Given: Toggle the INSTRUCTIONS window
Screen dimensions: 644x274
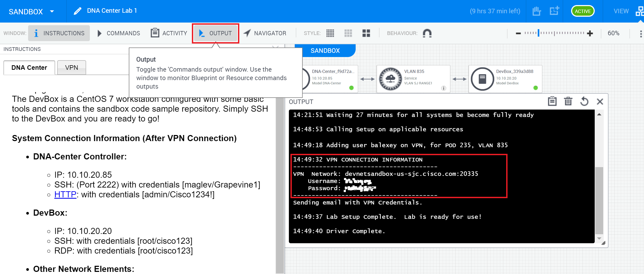Looking at the screenshot, I should pos(59,33).
